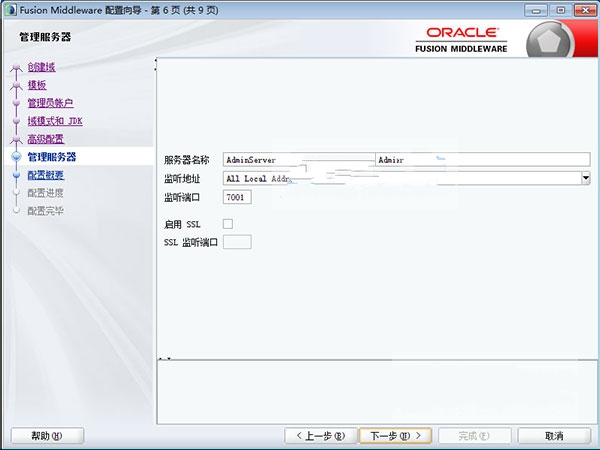
Task: Open the 配置概要 step link
Action: point(46,175)
